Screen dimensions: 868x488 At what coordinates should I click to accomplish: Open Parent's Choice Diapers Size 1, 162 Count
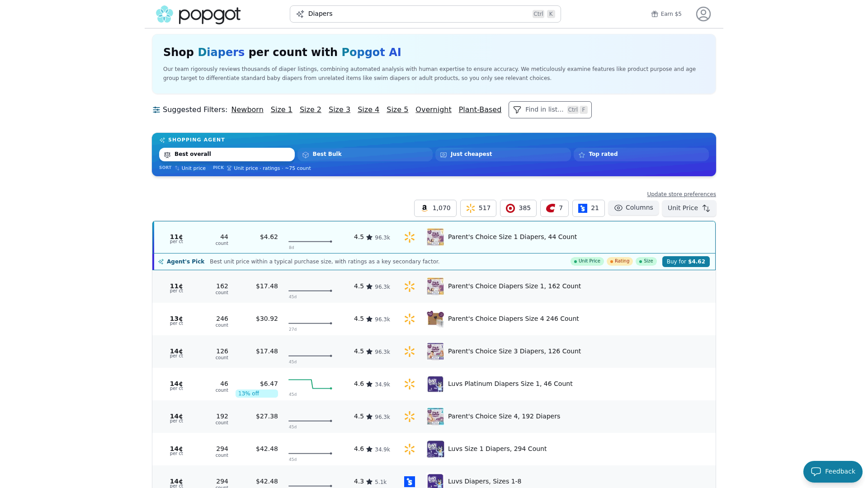514,286
